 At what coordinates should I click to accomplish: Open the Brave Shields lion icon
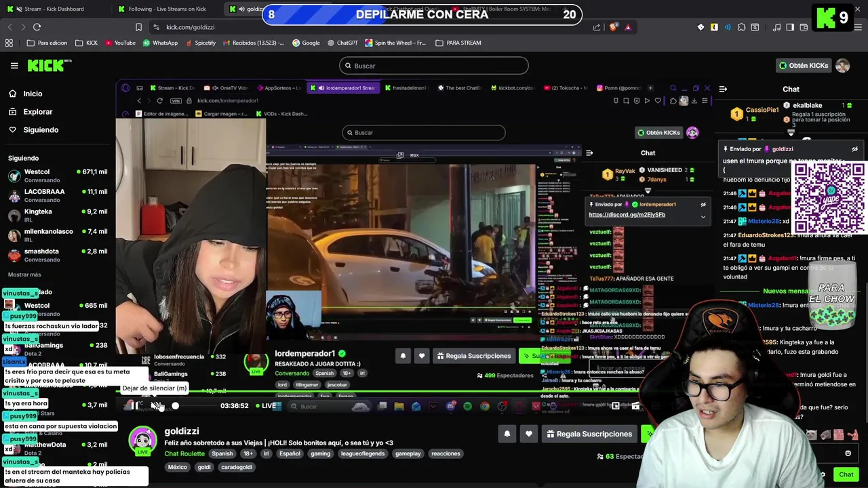[x=614, y=27]
